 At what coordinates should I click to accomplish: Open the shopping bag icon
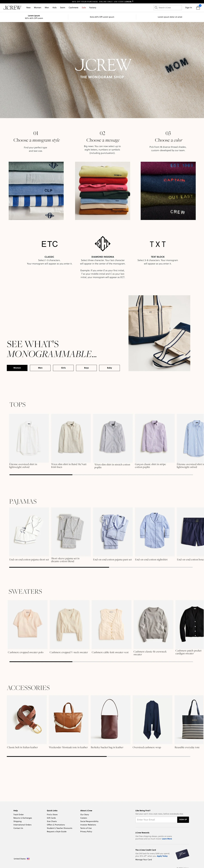pos(198,7)
